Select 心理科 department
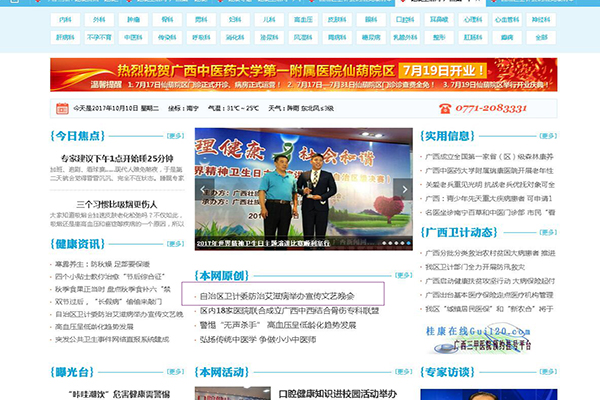This screenshot has width=600, height=400. (473, 20)
